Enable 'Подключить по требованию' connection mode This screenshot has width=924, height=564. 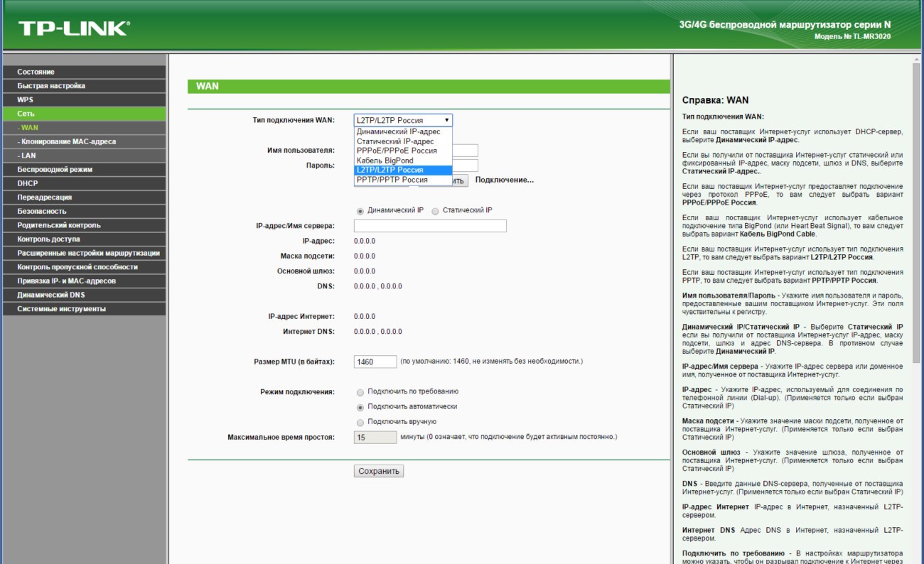click(360, 392)
